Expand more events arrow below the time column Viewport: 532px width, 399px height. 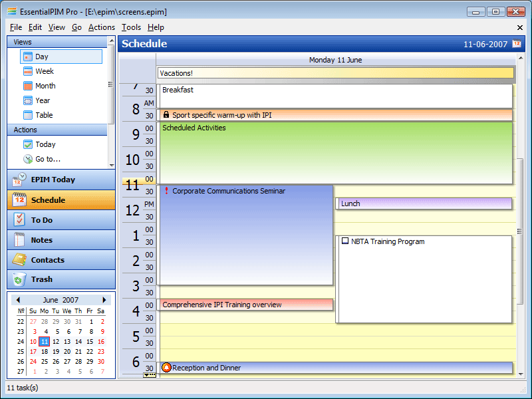pos(150,375)
